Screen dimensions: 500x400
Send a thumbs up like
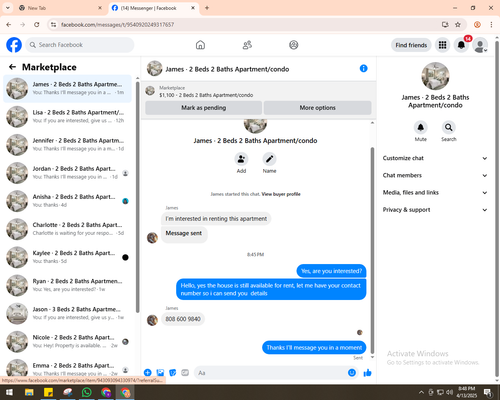[367, 373]
